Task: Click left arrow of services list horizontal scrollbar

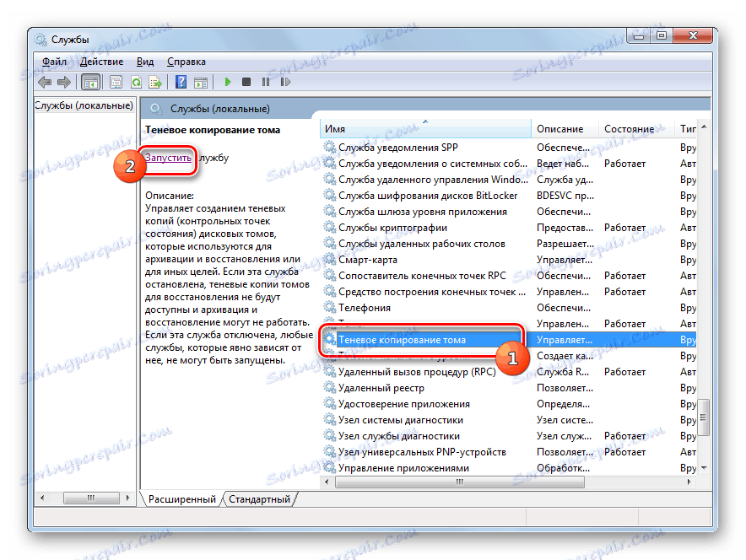Action: [327, 482]
